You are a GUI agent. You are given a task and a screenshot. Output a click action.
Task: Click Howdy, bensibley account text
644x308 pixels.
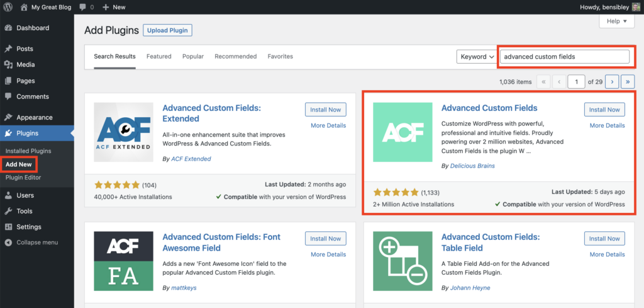click(604, 7)
